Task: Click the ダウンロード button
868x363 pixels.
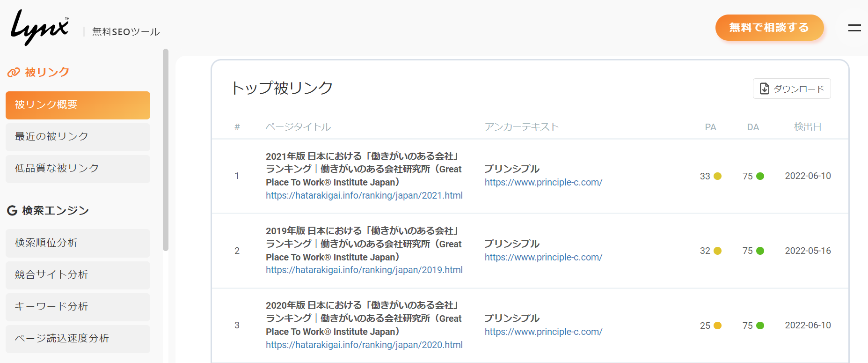Action: coord(791,89)
